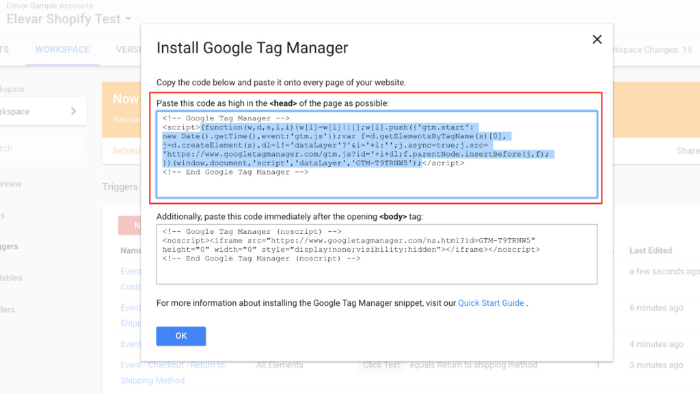Click the Elevar Sample Accounts breadcrumb text
Screen dimensions: 700x394
(x=50, y=6)
